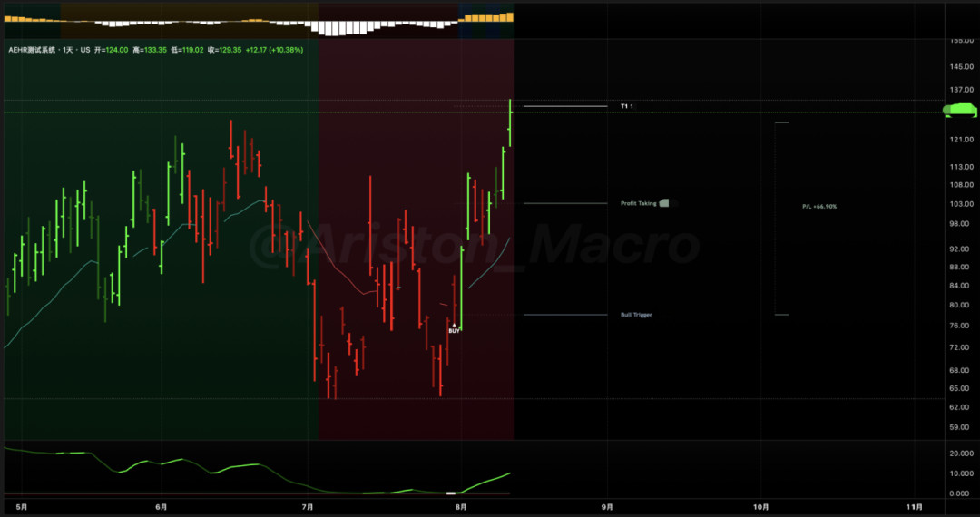The width and height of the screenshot is (980, 517).
Task: Click the 10.000 indicator axis label
Action: tap(963, 473)
